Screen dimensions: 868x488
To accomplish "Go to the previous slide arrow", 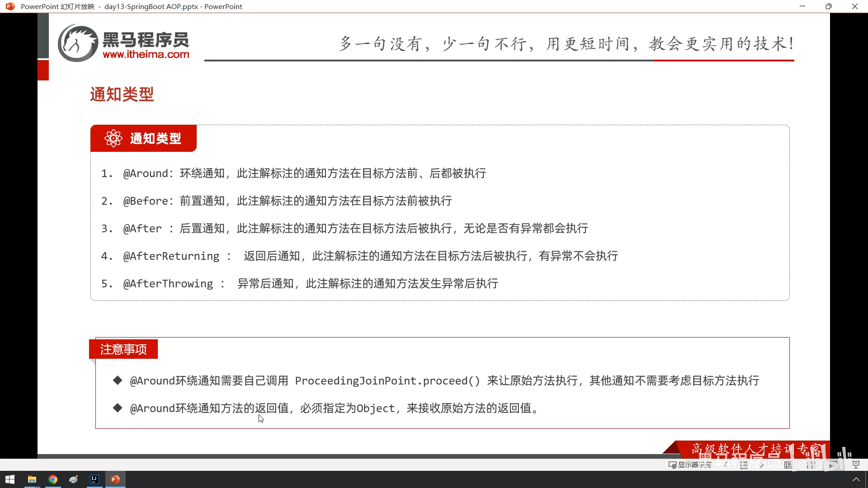I will click(726, 465).
